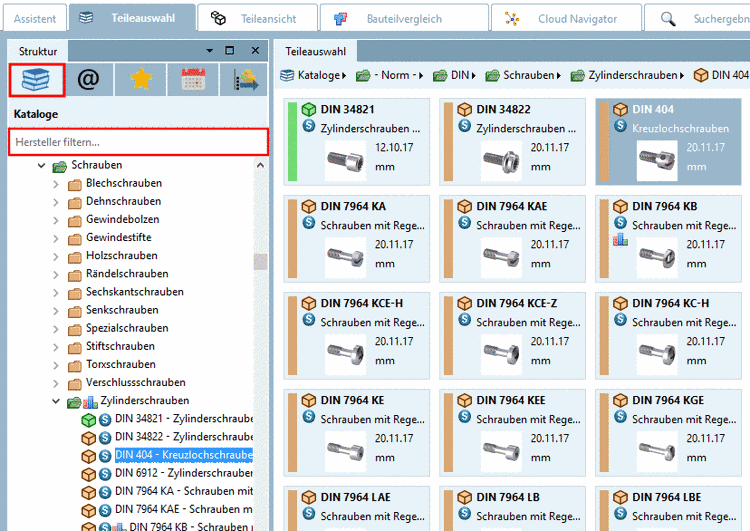Open the classification export icon in Struktur
The width and height of the screenshot is (750, 531).
coord(244,80)
